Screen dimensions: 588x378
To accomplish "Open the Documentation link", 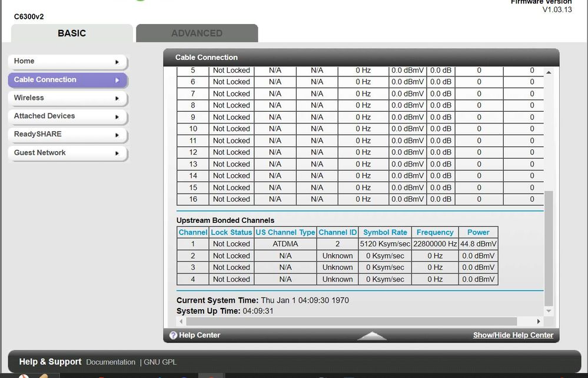I will point(111,362).
